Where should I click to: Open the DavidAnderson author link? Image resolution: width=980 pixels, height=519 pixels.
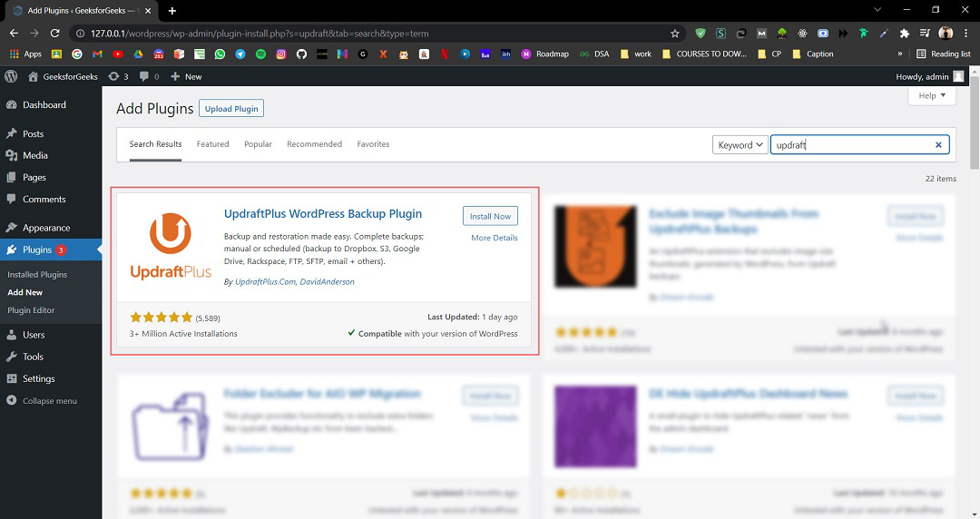click(327, 282)
